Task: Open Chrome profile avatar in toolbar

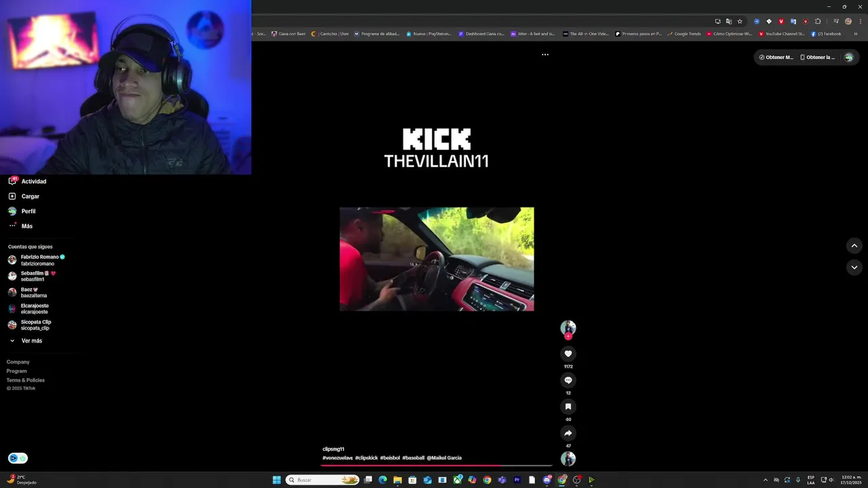Action: [x=848, y=21]
